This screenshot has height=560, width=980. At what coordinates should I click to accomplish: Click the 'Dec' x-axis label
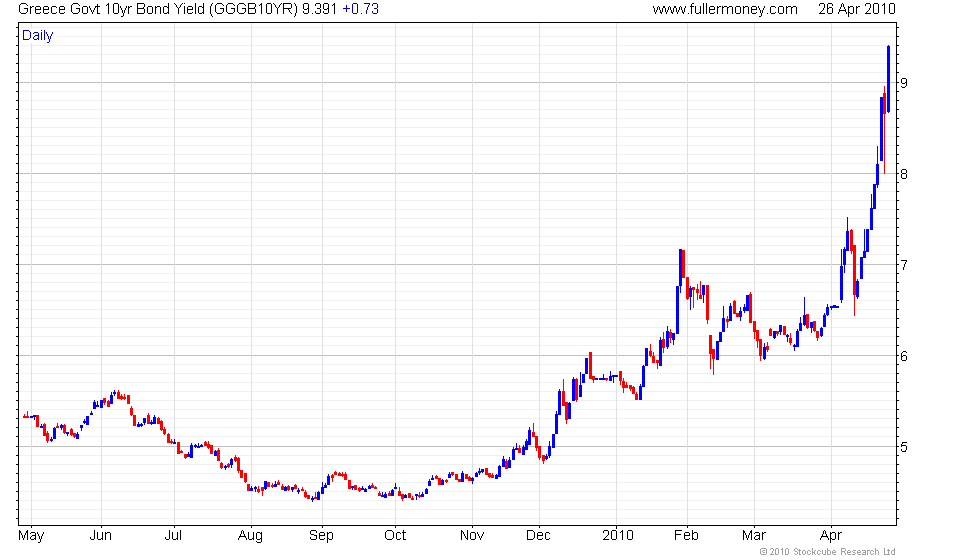point(538,536)
